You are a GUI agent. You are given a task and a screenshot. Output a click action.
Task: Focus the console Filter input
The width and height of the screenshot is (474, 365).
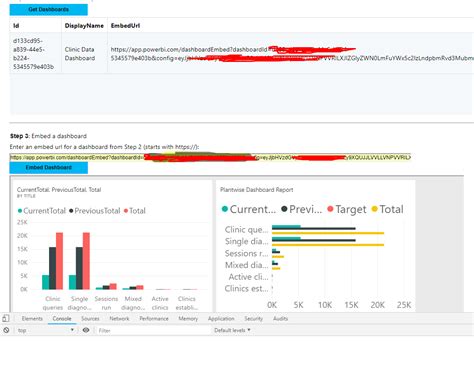point(153,330)
